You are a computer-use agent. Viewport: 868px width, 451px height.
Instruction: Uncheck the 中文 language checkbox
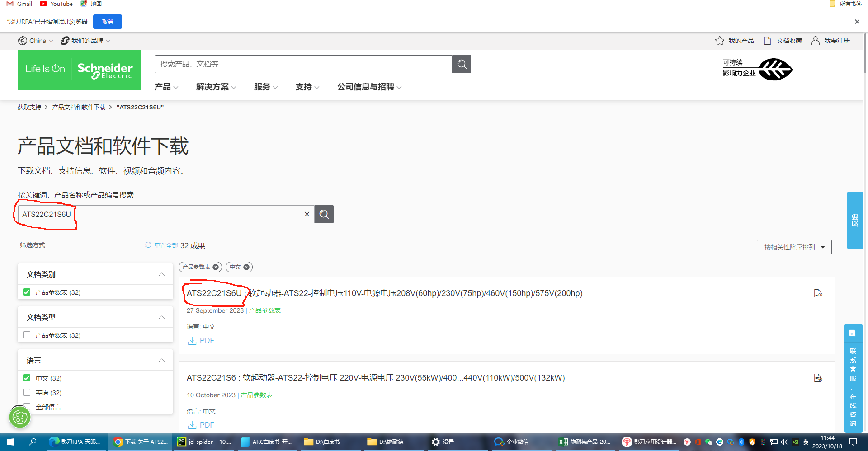coord(27,378)
